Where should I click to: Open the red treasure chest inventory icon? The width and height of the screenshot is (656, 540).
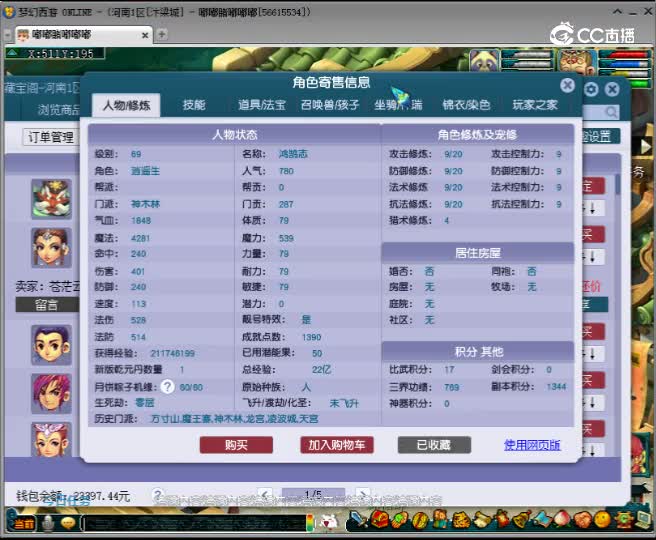click(x=380, y=519)
